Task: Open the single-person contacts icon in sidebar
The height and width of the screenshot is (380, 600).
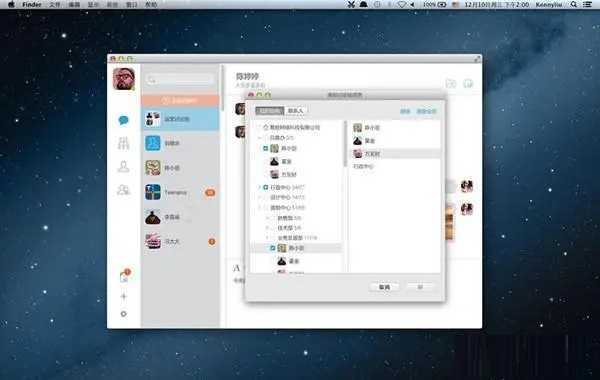Action: tap(123, 166)
